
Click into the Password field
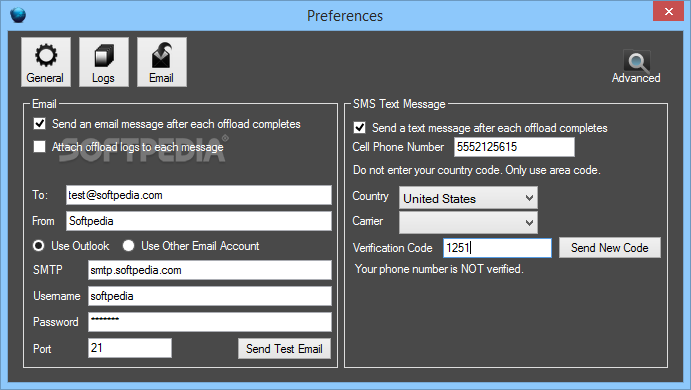point(210,322)
